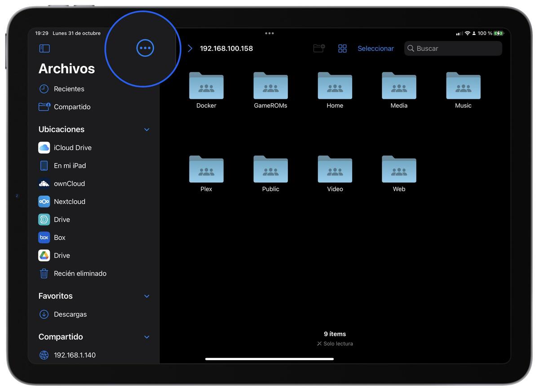Tap the multitasking three dots at top
This screenshot has height=392, width=539.
[269, 33]
